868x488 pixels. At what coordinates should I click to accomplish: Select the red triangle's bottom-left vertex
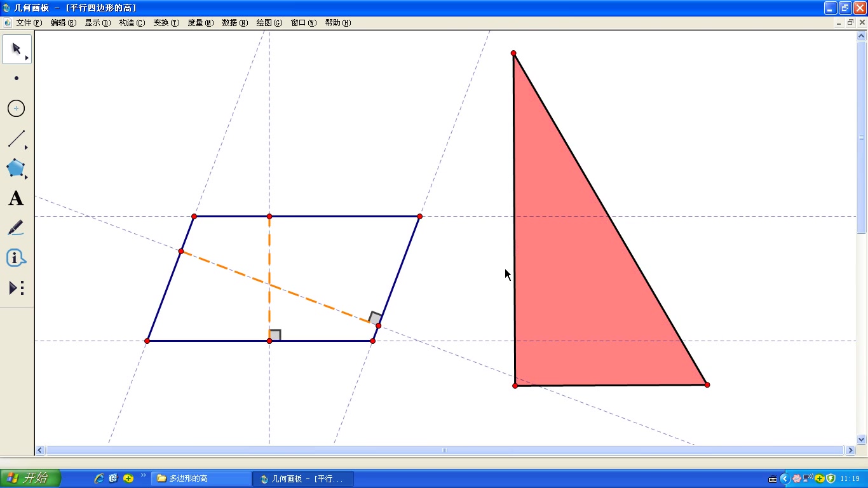point(515,386)
